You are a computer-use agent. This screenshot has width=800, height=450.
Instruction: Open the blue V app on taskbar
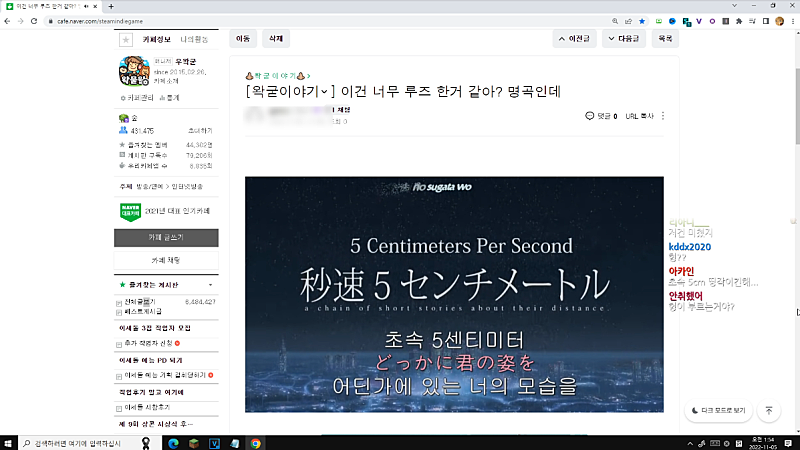[x=214, y=443]
